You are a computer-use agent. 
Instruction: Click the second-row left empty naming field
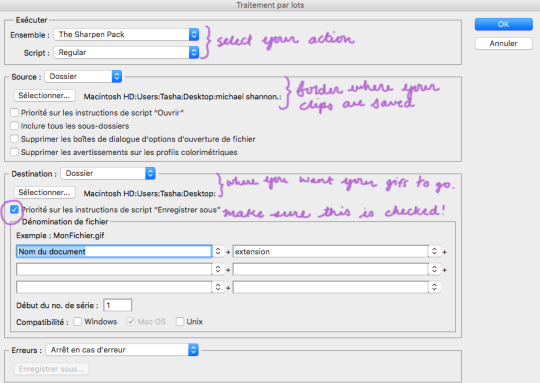tap(114, 269)
